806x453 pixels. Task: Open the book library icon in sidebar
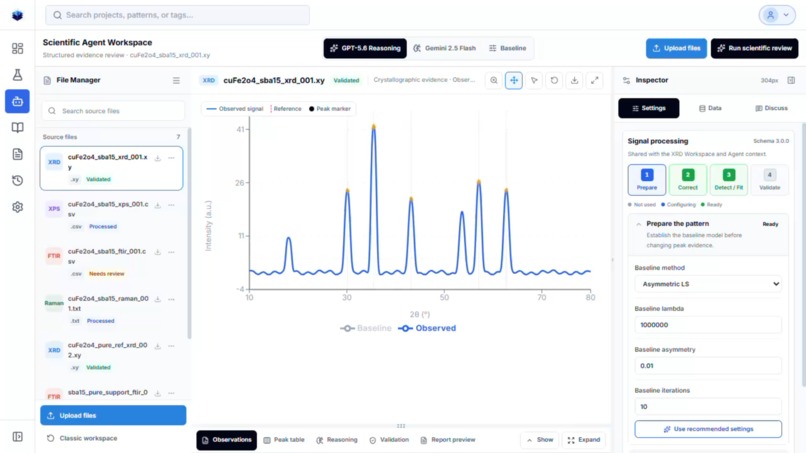point(17,128)
